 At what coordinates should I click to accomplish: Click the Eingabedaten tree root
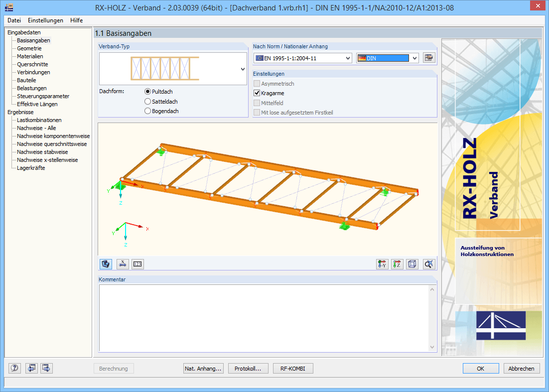(24, 32)
